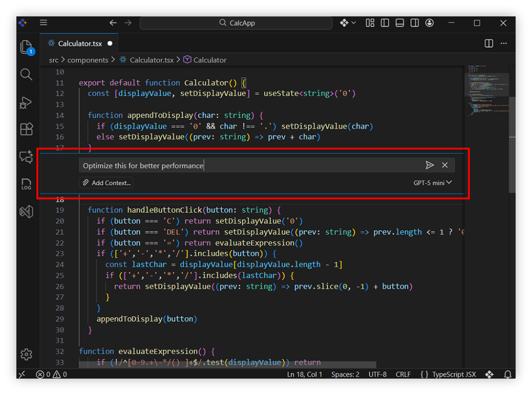This screenshot has height=395, width=532.
Task: Open the Extensions view
Action: tap(26, 129)
